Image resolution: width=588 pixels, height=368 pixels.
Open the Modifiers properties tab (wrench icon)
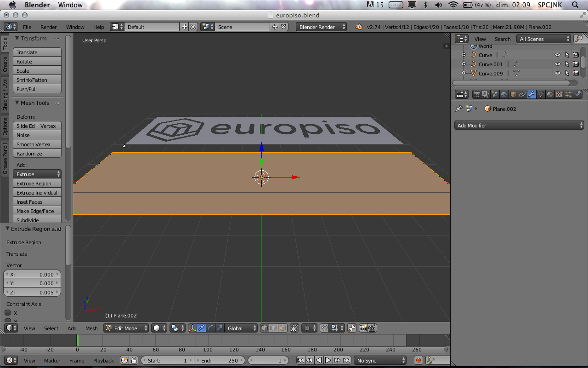click(531, 94)
